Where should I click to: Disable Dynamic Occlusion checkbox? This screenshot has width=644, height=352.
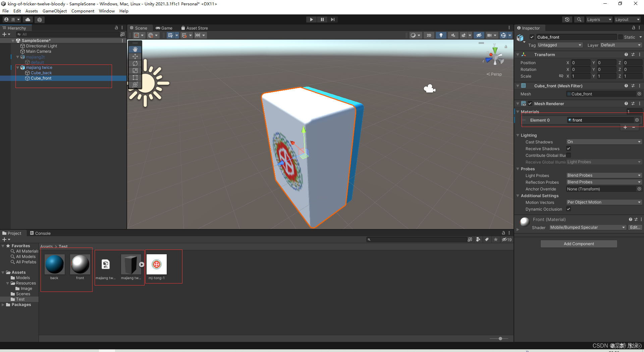pyautogui.click(x=569, y=209)
